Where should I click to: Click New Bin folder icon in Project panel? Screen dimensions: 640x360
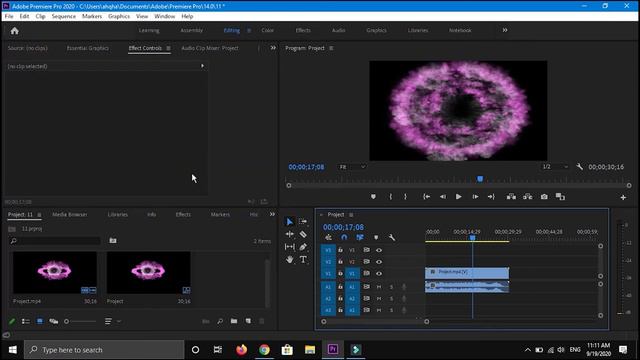234,321
